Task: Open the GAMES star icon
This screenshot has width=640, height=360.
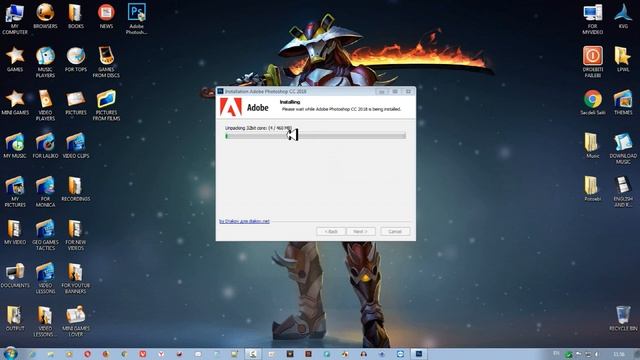Action: pyautogui.click(x=15, y=60)
